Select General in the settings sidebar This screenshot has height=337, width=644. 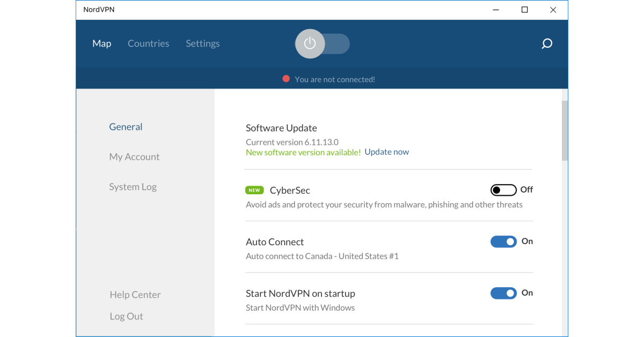(x=126, y=127)
